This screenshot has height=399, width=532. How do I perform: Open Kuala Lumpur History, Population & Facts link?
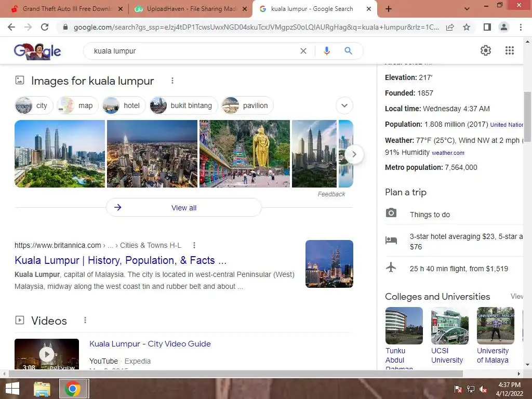(121, 260)
